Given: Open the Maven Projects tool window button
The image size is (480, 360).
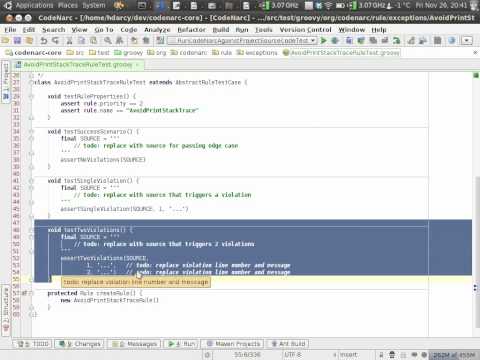Looking at the screenshot, I should [233, 344].
